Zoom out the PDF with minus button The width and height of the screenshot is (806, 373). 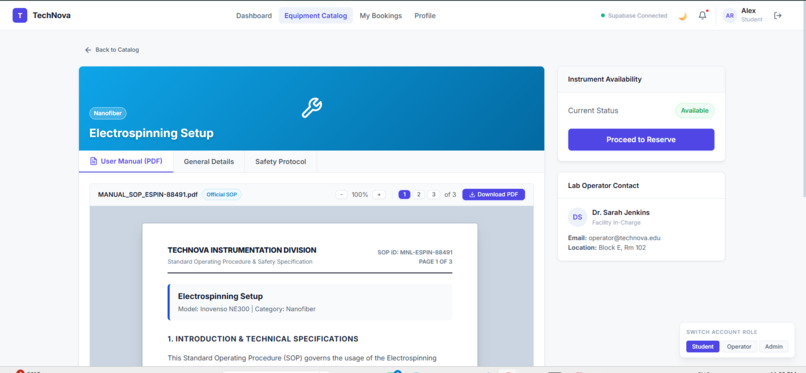coord(341,195)
